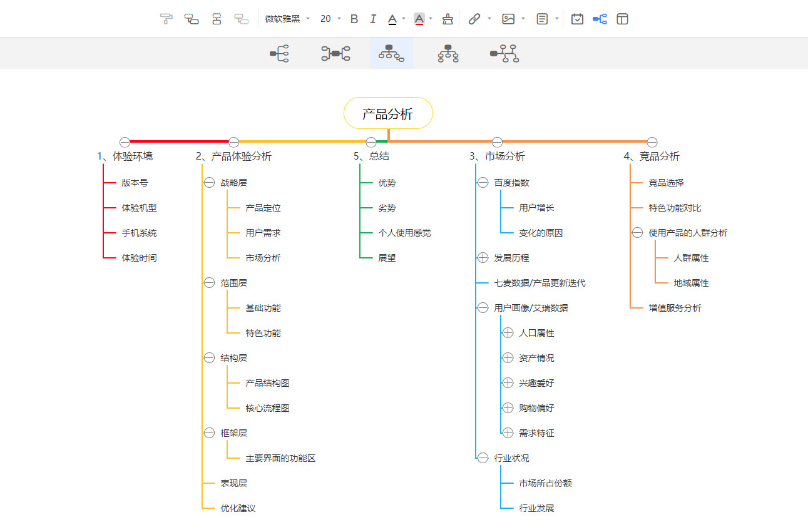
Task: Toggle italic formatting
Action: pyautogui.click(x=373, y=19)
